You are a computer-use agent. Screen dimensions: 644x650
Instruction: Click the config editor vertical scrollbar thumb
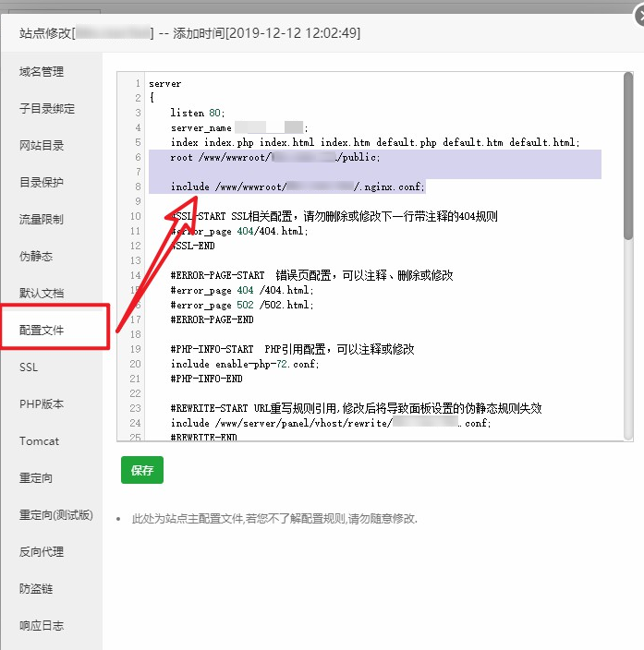(628, 156)
